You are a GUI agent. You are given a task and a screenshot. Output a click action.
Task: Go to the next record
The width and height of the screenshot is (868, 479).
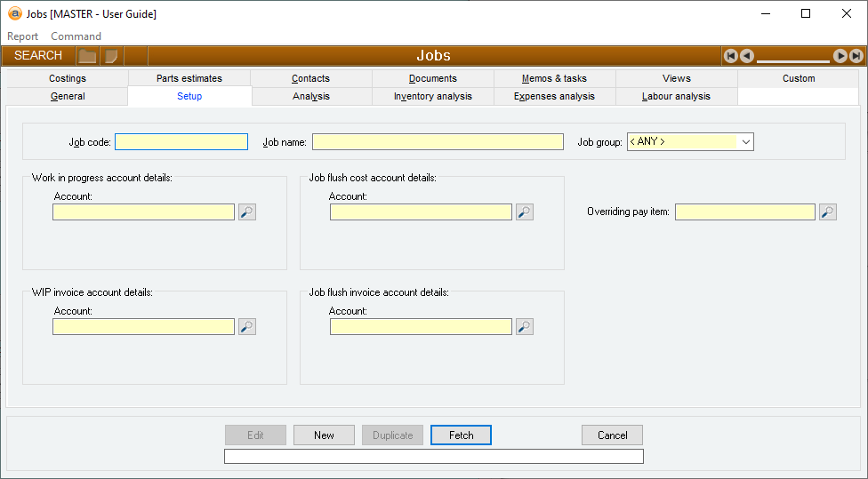point(840,56)
